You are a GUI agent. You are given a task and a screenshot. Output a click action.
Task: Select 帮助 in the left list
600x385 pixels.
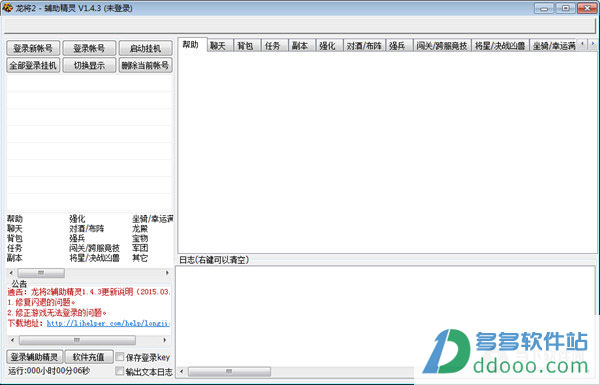(15, 219)
